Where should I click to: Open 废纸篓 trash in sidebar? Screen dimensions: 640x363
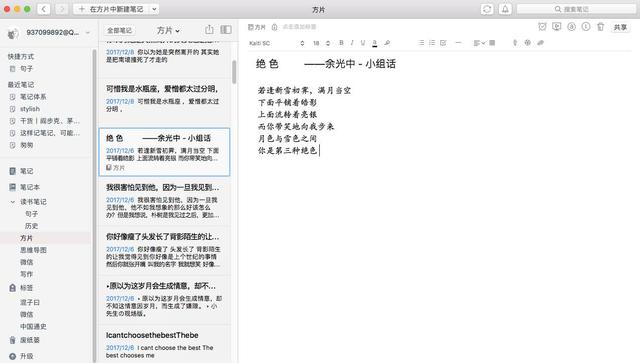30,340
